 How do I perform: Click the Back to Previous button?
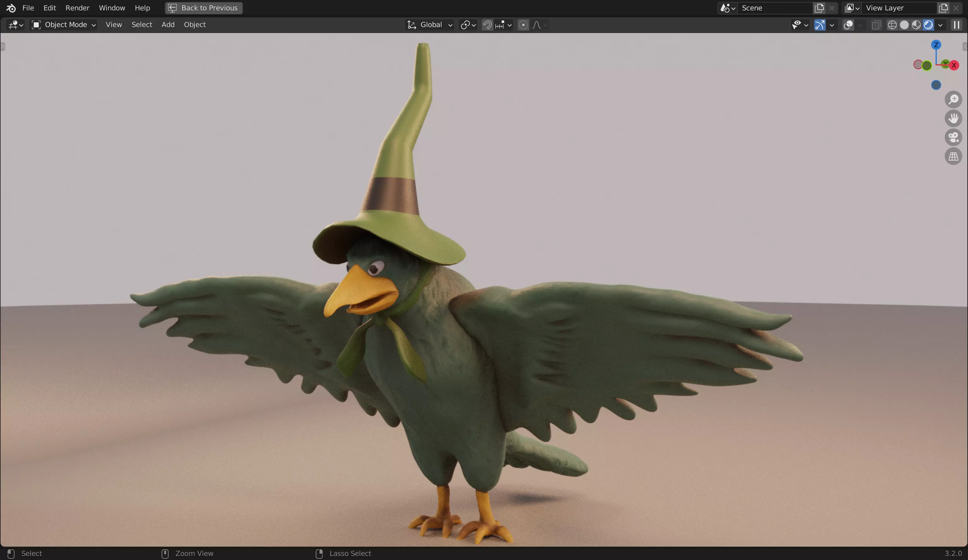[x=204, y=8]
